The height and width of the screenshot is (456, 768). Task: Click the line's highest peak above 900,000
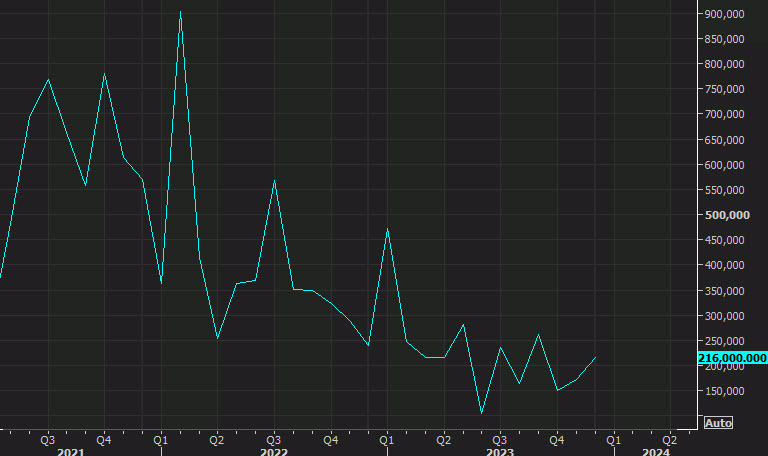pos(180,12)
